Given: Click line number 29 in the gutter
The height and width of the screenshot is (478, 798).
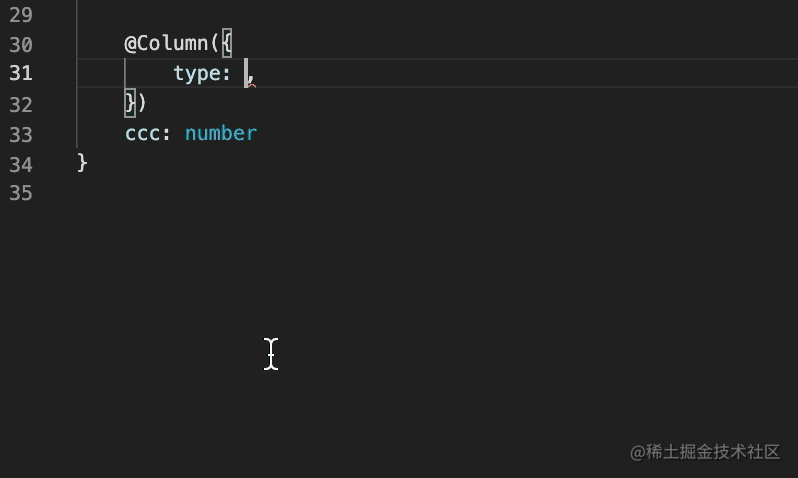Looking at the screenshot, I should pos(20,15).
